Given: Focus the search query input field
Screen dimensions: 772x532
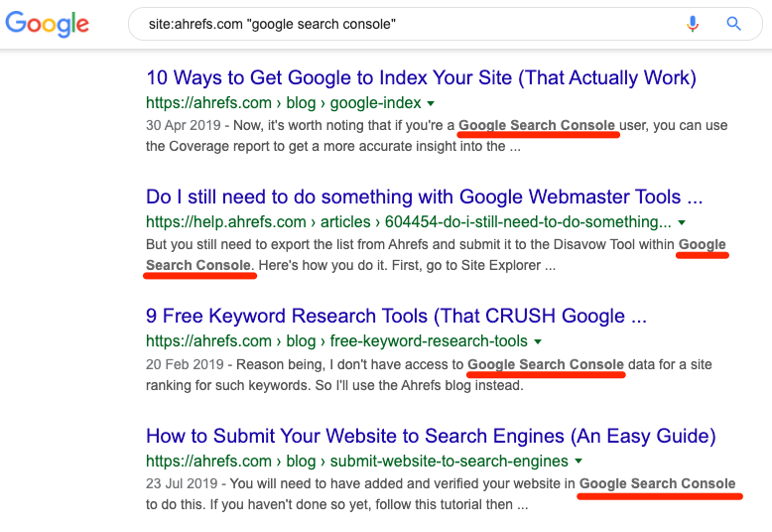Looking at the screenshot, I should pos(397,24).
